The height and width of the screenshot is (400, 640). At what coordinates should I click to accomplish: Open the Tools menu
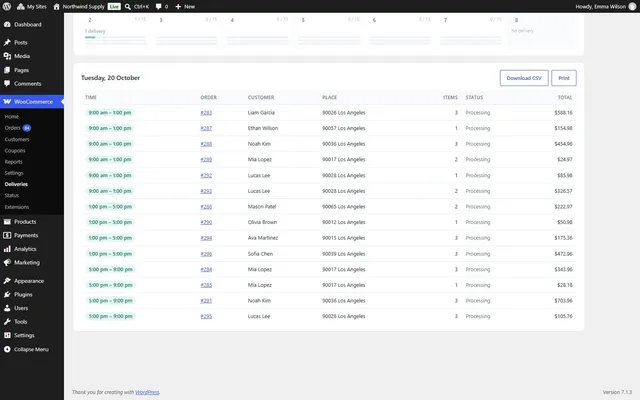click(x=32, y=322)
